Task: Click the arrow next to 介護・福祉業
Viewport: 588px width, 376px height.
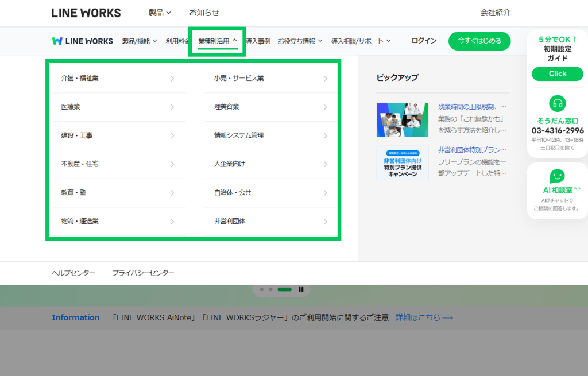Action: click(172, 79)
